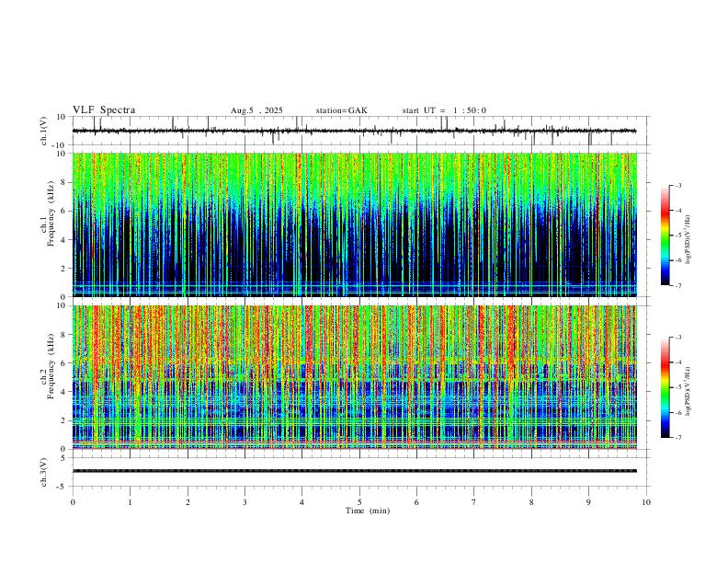This screenshot has width=728, height=563.
Task: Click the ch.2 "Frequency (kHz)" axis label
Action: click(x=51, y=367)
